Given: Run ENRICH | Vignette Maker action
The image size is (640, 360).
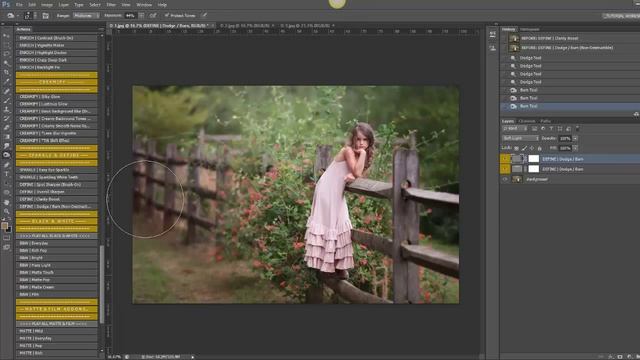Looking at the screenshot, I should tap(57, 45).
